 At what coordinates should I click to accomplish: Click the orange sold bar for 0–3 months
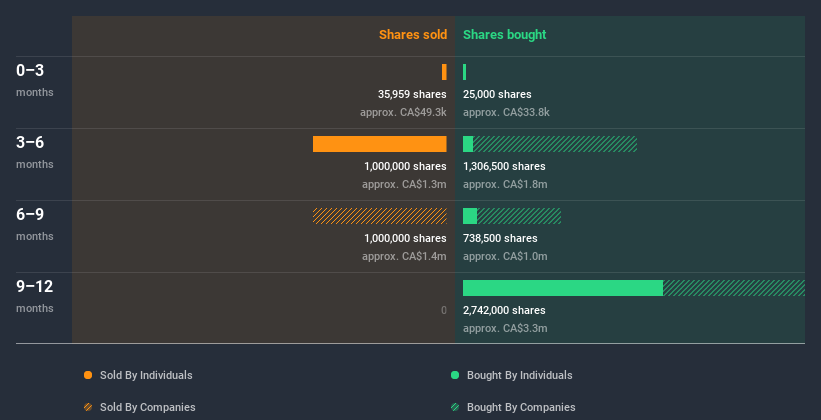(x=444, y=72)
